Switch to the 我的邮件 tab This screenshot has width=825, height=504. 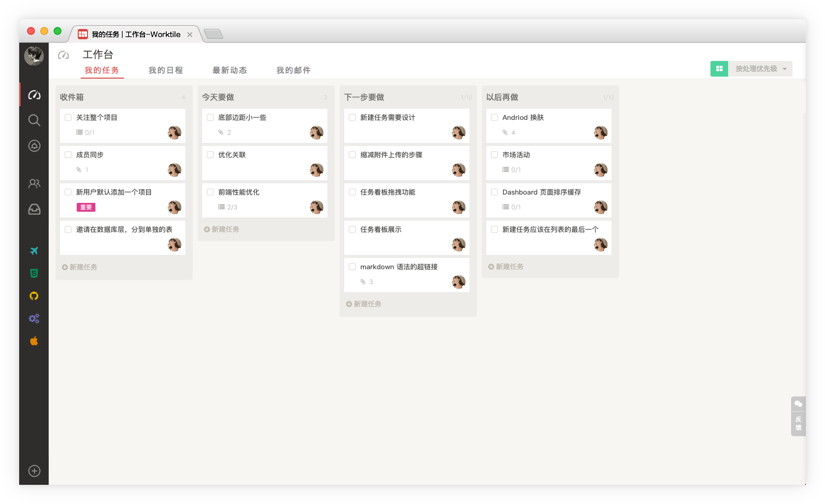click(294, 70)
